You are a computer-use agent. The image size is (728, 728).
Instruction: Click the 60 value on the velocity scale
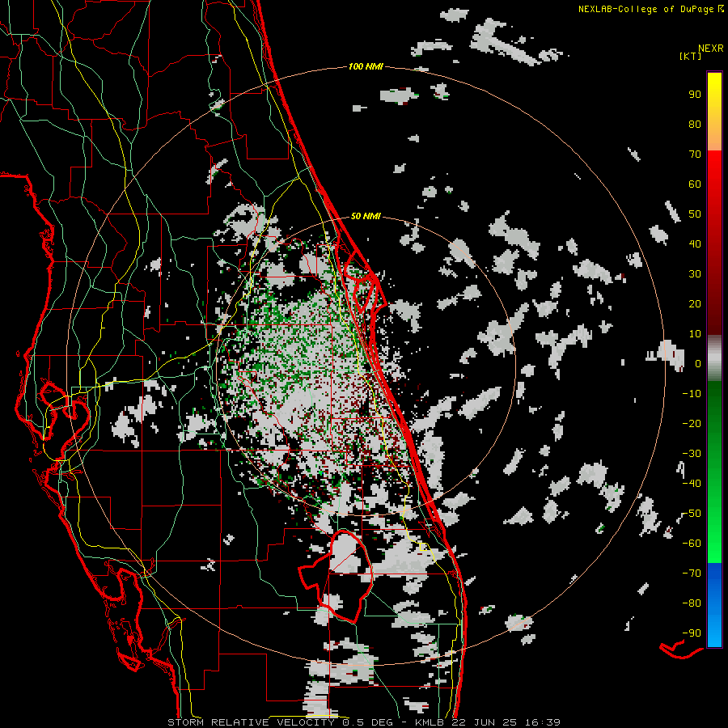pos(695,184)
